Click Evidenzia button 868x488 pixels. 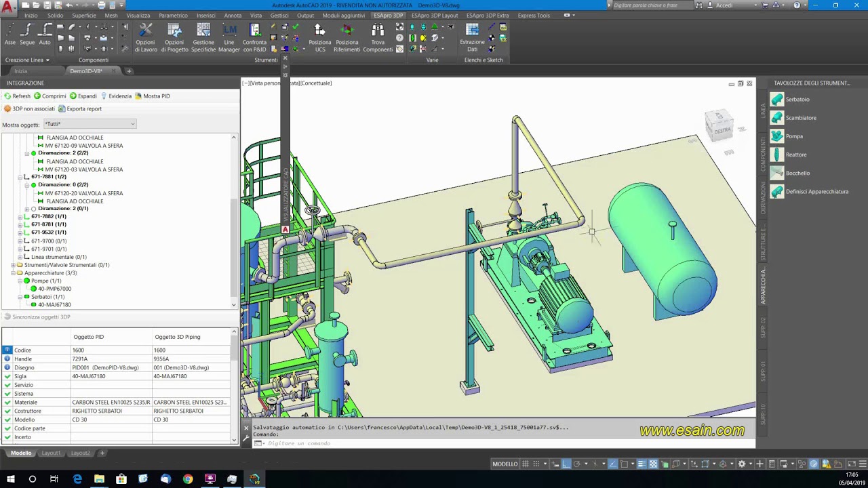pyautogui.click(x=116, y=96)
